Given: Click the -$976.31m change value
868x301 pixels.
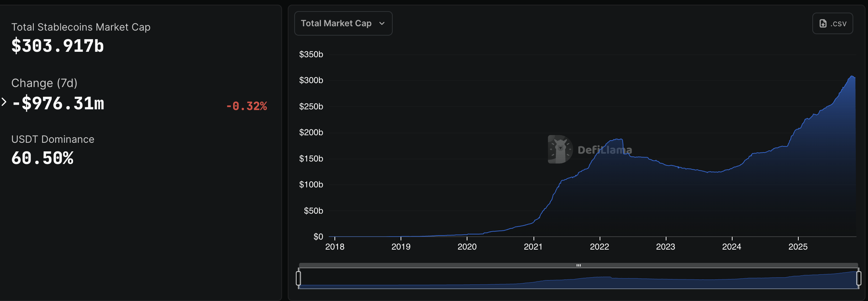Looking at the screenshot, I should [58, 104].
